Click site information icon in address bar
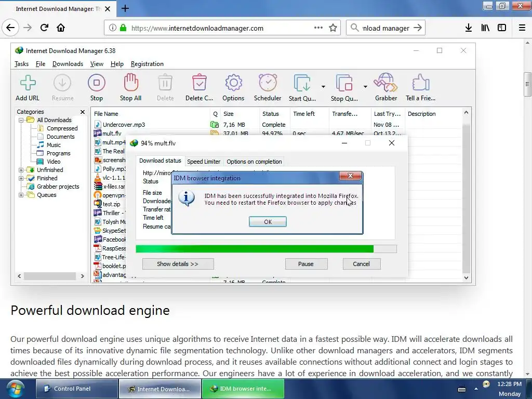532x399 pixels. pyautogui.click(x=112, y=28)
